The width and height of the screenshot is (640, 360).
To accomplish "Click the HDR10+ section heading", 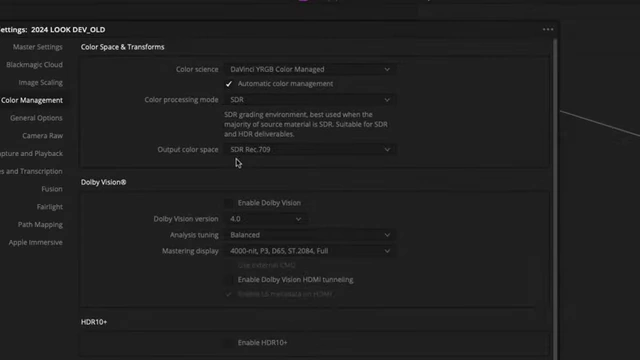I will 94,322.
